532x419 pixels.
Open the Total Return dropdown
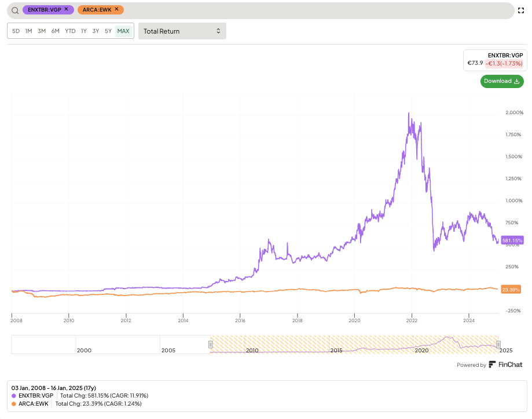point(182,31)
